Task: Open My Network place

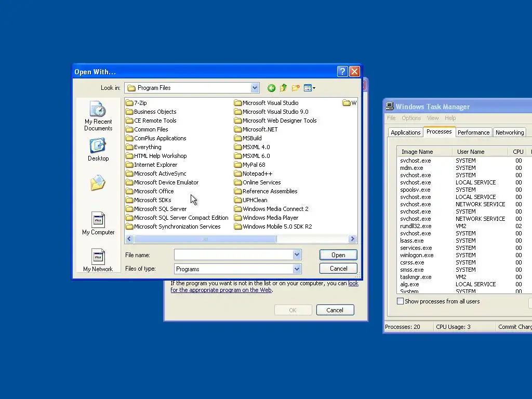Action: [x=98, y=260]
